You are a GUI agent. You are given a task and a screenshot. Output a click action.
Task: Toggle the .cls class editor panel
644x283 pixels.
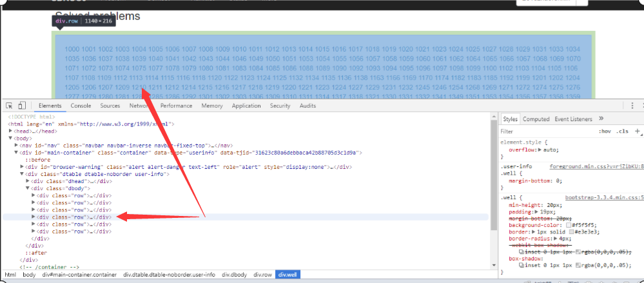pos(622,132)
